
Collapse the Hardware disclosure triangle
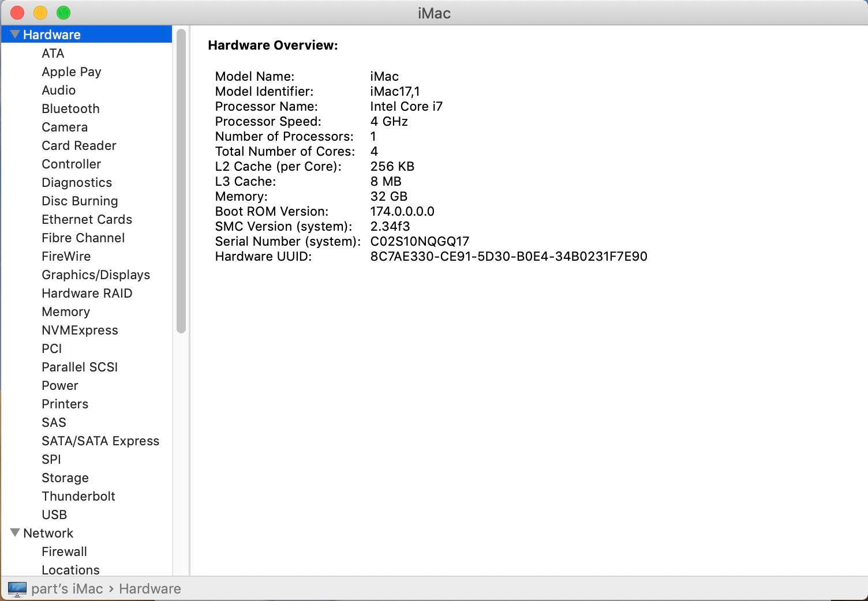[x=16, y=35]
